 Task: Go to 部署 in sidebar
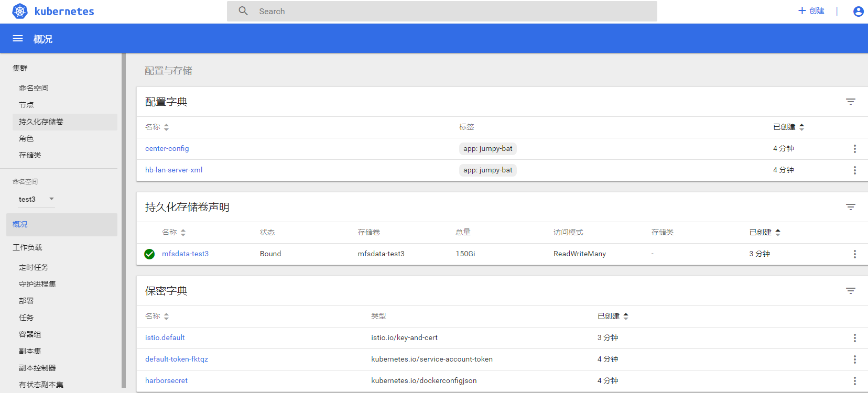pyautogui.click(x=26, y=301)
